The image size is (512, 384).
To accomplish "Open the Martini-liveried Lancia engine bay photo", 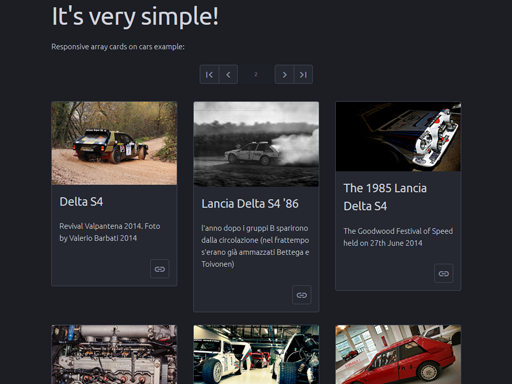I will [x=398, y=137].
